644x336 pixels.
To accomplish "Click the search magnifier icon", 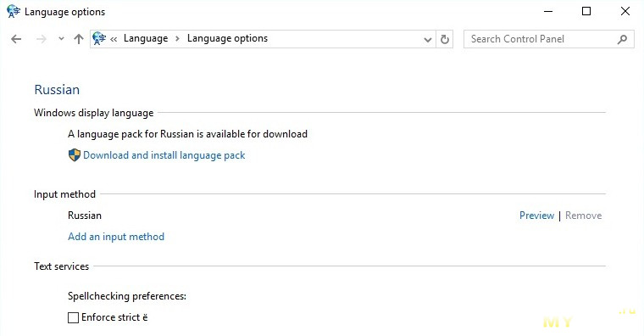I will [622, 39].
